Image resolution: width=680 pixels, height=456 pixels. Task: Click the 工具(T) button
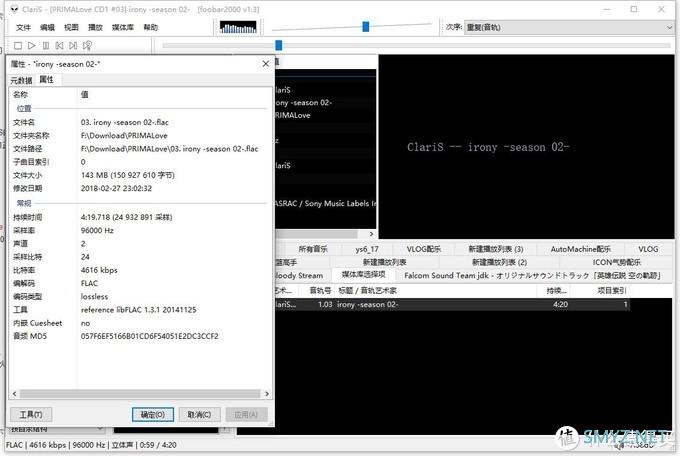click(31, 415)
